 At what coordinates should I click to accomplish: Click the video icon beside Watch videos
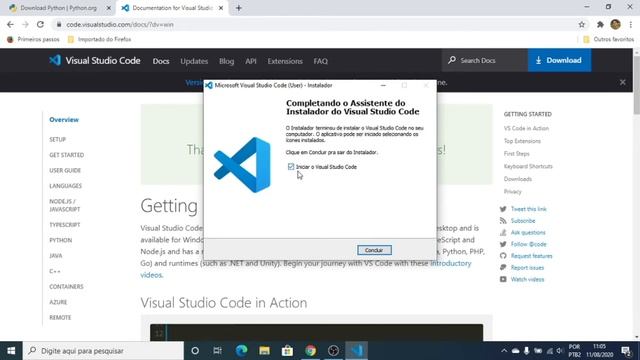point(503,280)
